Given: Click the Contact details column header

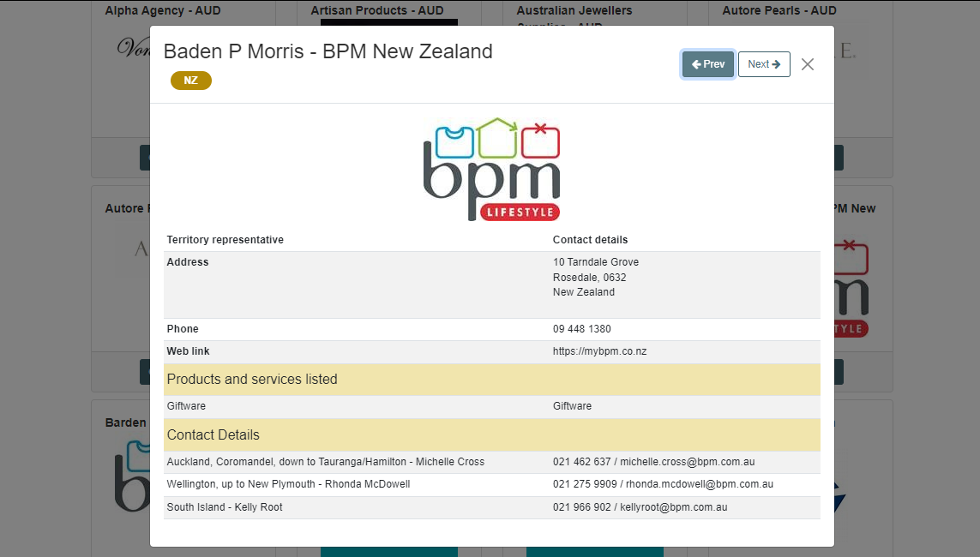Looking at the screenshot, I should point(590,240).
